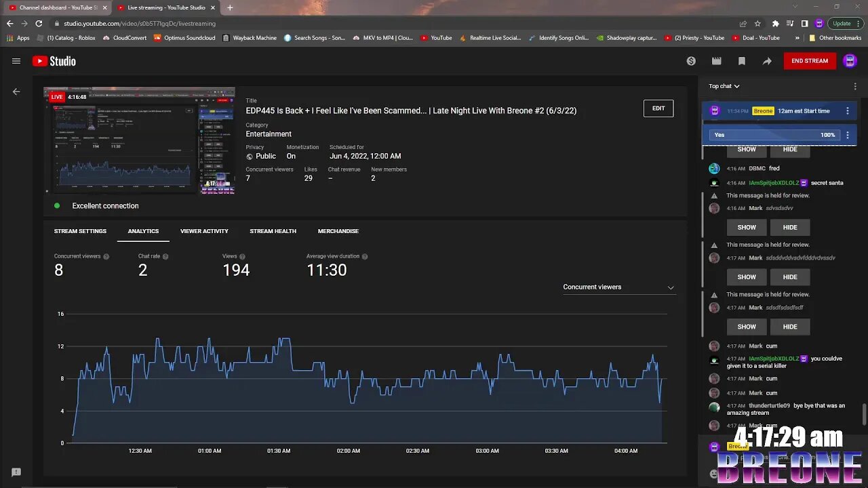The image size is (868, 488).
Task: Open the browser extensions puzzle icon
Action: [776, 23]
